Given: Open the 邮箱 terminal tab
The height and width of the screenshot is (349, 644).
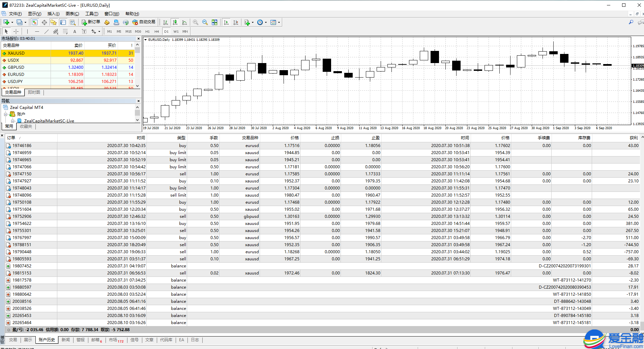Looking at the screenshot, I should [97, 340].
